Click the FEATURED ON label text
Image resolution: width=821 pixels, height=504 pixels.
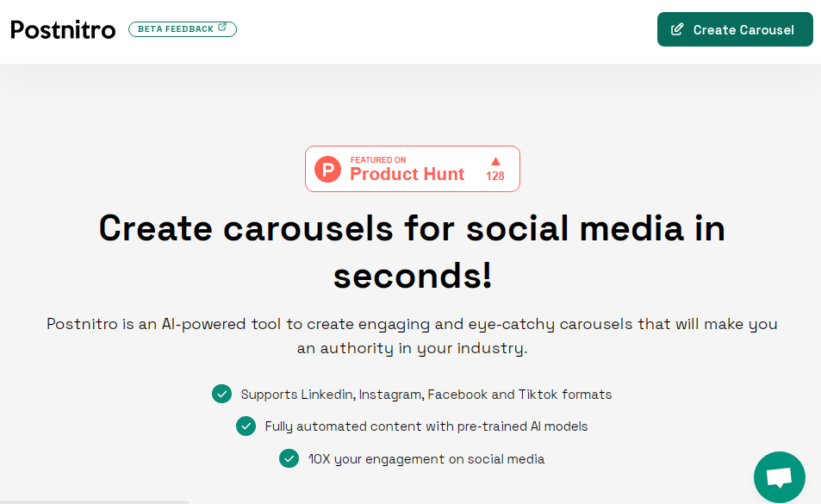click(x=379, y=159)
